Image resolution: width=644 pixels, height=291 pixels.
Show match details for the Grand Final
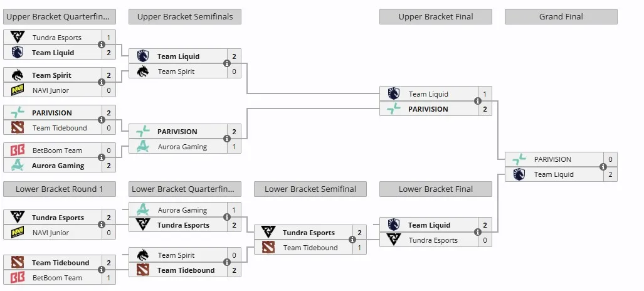603,167
